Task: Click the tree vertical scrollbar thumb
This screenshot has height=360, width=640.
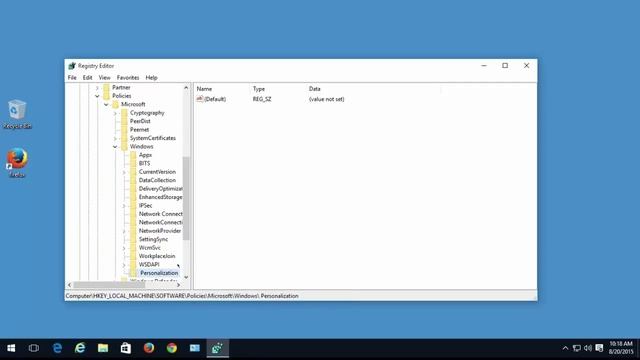Action: (186, 198)
